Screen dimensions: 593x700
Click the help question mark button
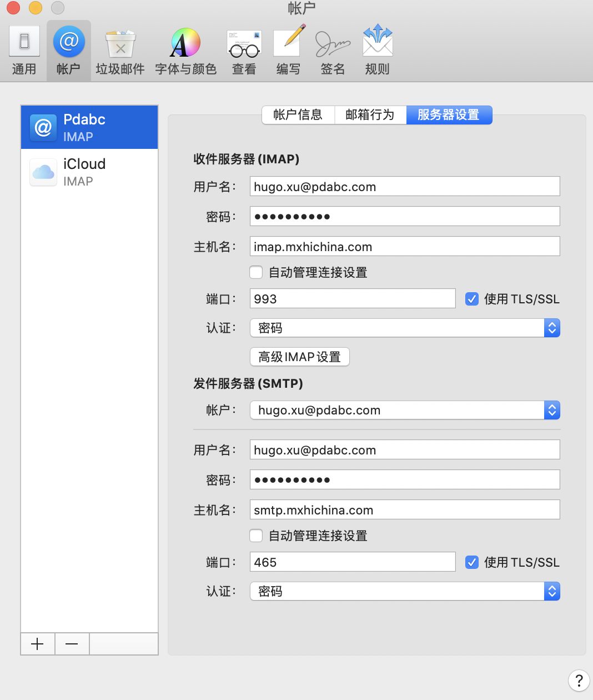pos(579,681)
